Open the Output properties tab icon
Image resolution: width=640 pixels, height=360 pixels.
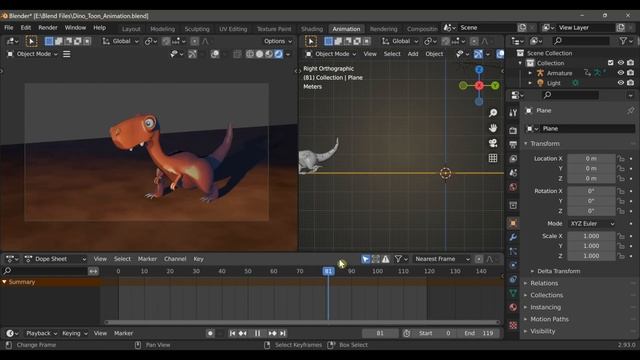(513, 144)
